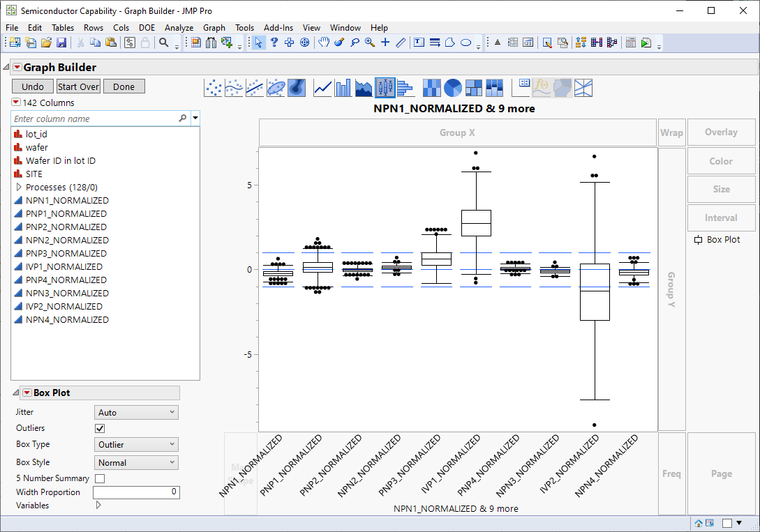Open the Analyze menu
The height and width of the screenshot is (532, 760).
(x=179, y=28)
